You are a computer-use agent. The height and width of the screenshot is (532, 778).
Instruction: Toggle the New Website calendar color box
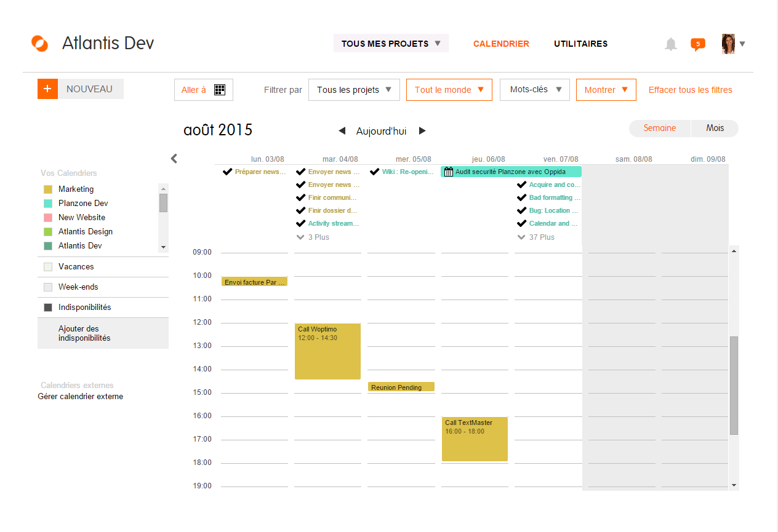point(48,218)
